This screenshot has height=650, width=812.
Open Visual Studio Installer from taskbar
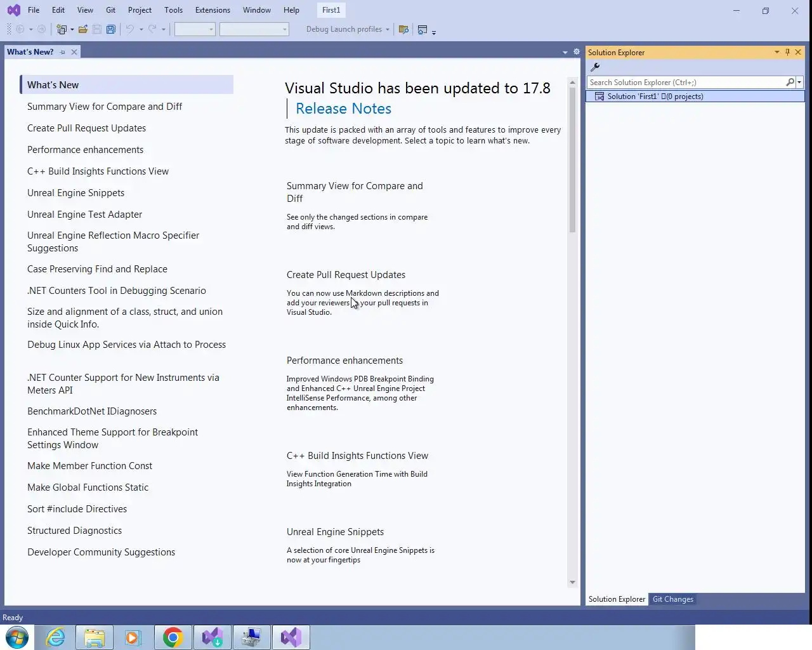tap(212, 637)
